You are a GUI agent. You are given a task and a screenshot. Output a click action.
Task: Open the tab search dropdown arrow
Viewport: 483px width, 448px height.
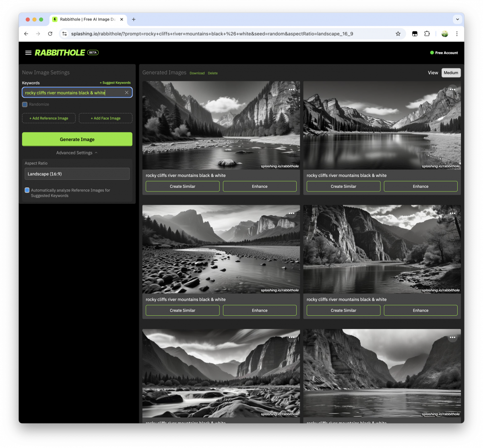457,19
